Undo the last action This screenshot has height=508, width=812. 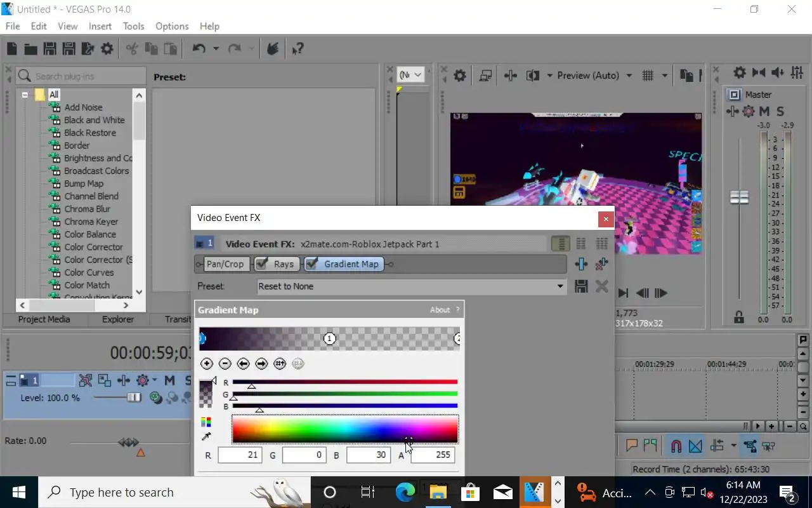199,49
